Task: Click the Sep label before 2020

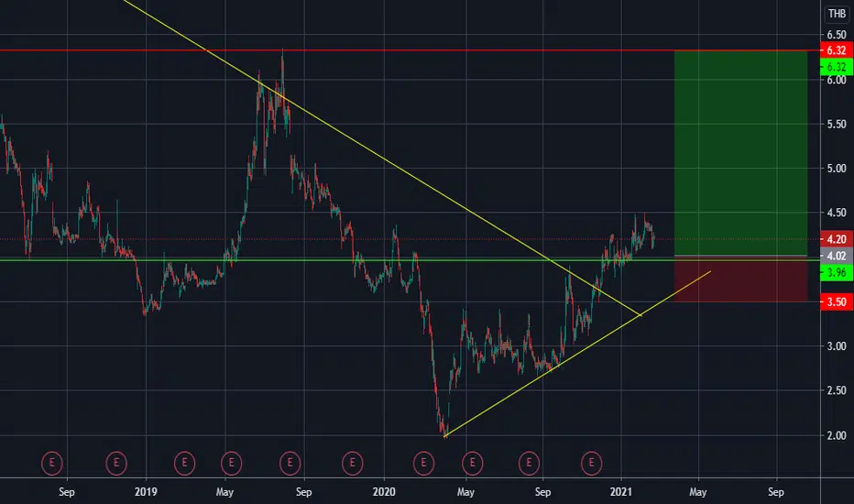Action: (x=303, y=492)
